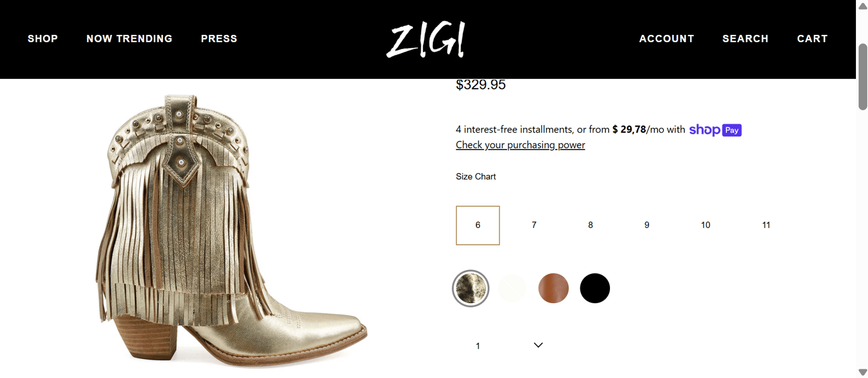Select size 6
This screenshot has height=378, width=868.
tap(478, 225)
